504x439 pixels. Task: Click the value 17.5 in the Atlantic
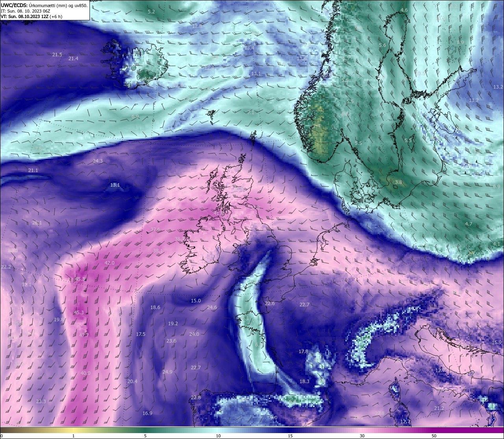click(x=141, y=334)
